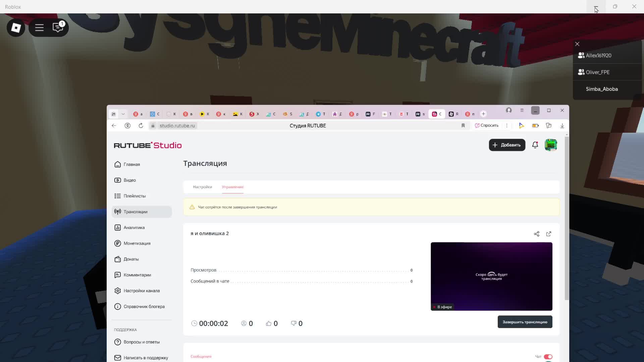
Task: Open browser downloads
Action: coord(562,125)
